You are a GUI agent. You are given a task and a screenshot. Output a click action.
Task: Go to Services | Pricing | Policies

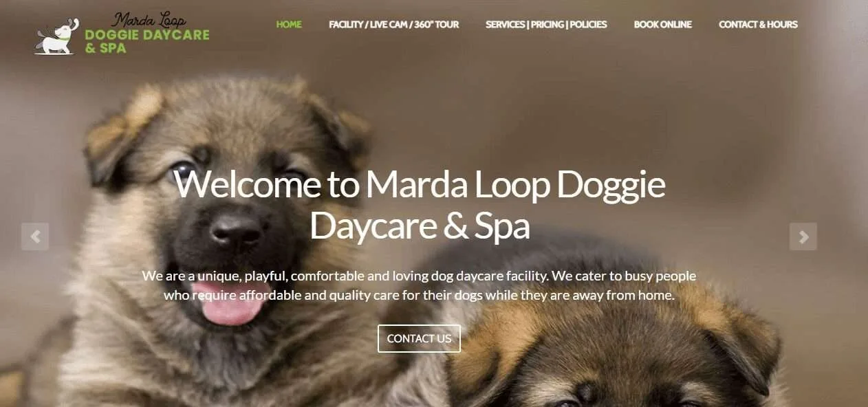(x=546, y=24)
